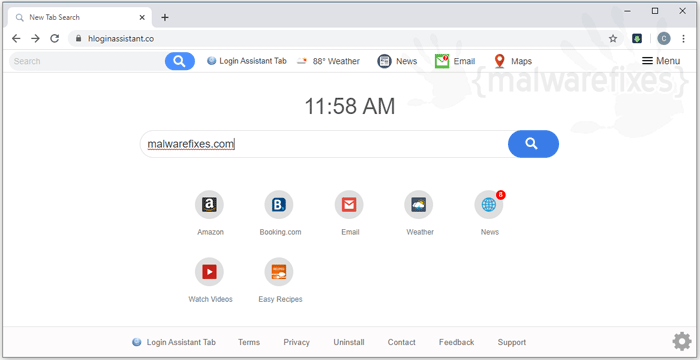The height and width of the screenshot is (360, 700).
Task: Open the Contact link
Action: [x=401, y=343]
